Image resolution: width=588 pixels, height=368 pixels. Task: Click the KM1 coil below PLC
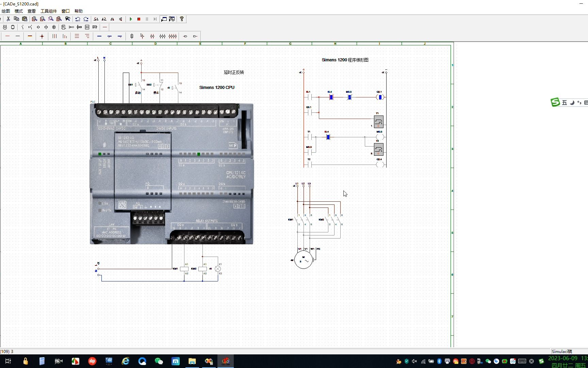pyautogui.click(x=184, y=269)
